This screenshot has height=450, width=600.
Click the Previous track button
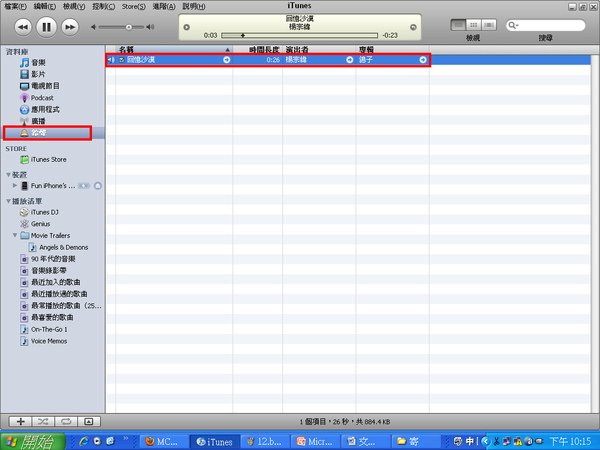23,27
